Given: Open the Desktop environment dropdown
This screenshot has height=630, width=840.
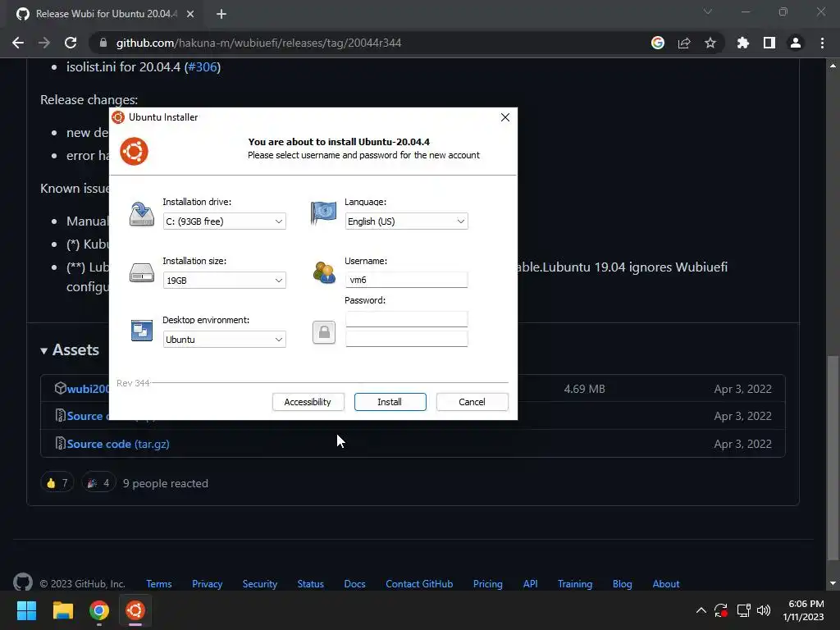Looking at the screenshot, I should pos(224,339).
